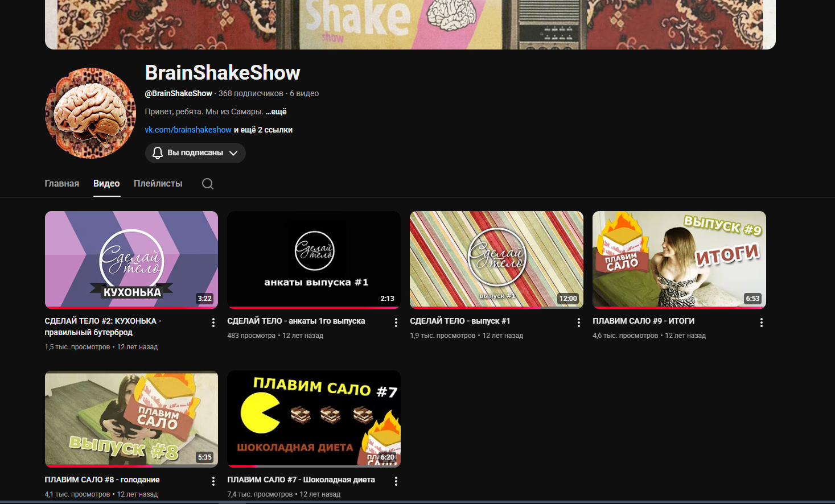
Task: Click the @BrainShakeShow handle text
Action: coord(179,93)
